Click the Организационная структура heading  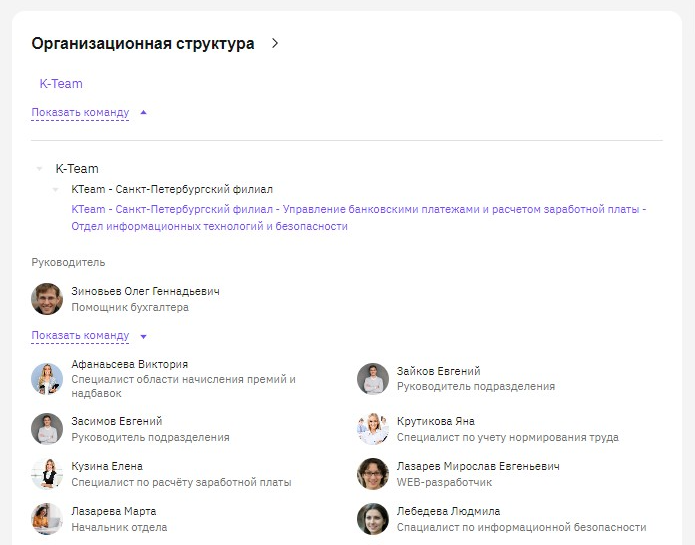tap(143, 43)
